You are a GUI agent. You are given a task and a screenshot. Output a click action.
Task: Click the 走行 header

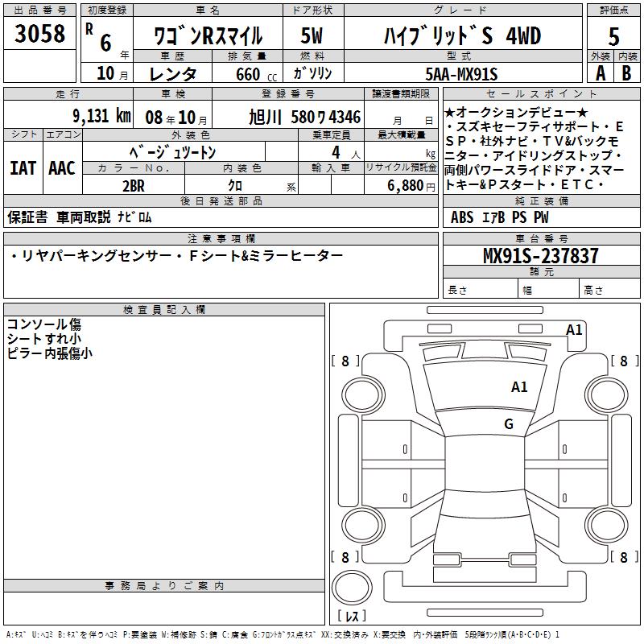pos(68,94)
